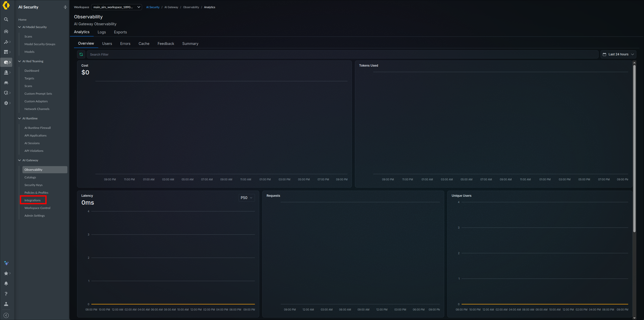Open the help question mark icon
This screenshot has width=644, height=320.
(6, 294)
